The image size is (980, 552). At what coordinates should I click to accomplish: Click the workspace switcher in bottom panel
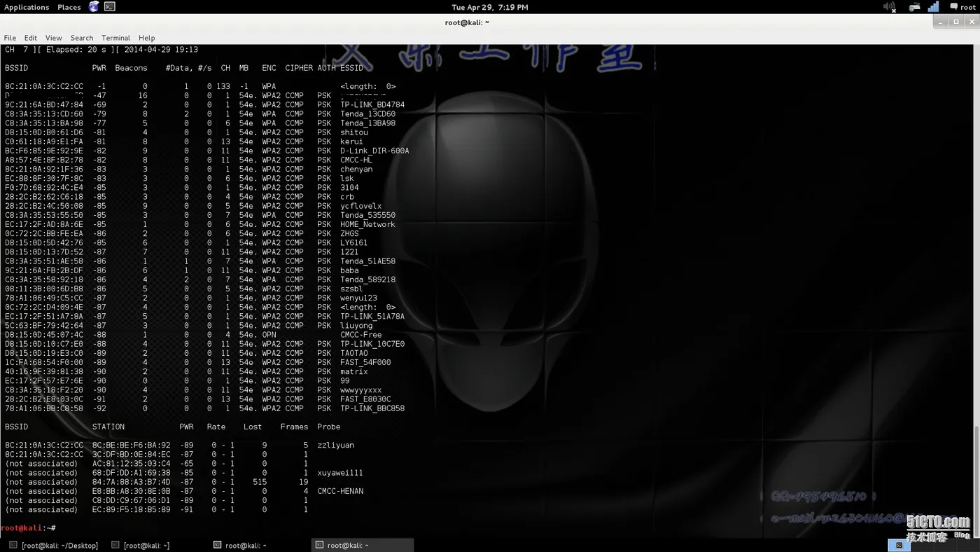[899, 545]
